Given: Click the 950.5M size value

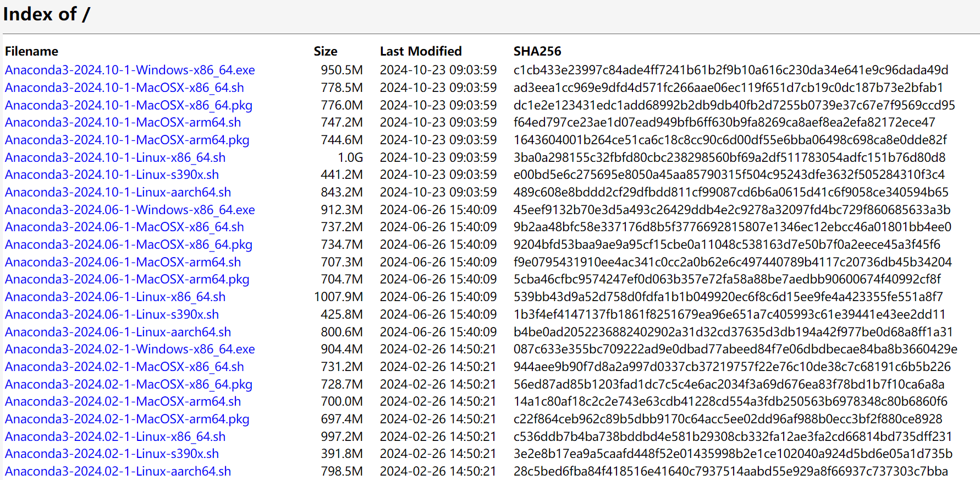Looking at the screenshot, I should point(342,70).
